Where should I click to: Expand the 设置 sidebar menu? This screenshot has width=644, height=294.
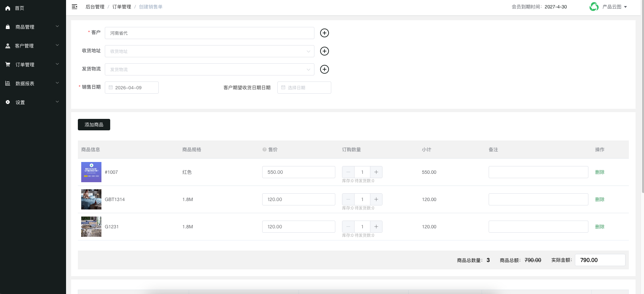click(x=33, y=102)
